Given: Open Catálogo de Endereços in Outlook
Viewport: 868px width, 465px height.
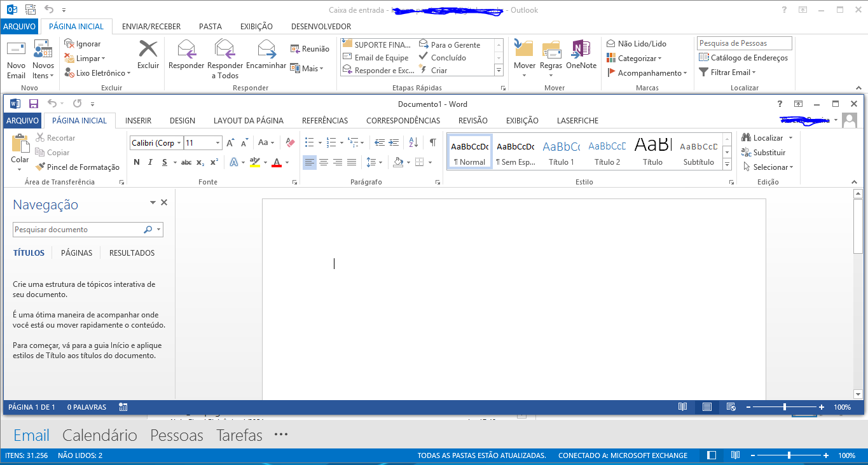Looking at the screenshot, I should click(x=743, y=58).
